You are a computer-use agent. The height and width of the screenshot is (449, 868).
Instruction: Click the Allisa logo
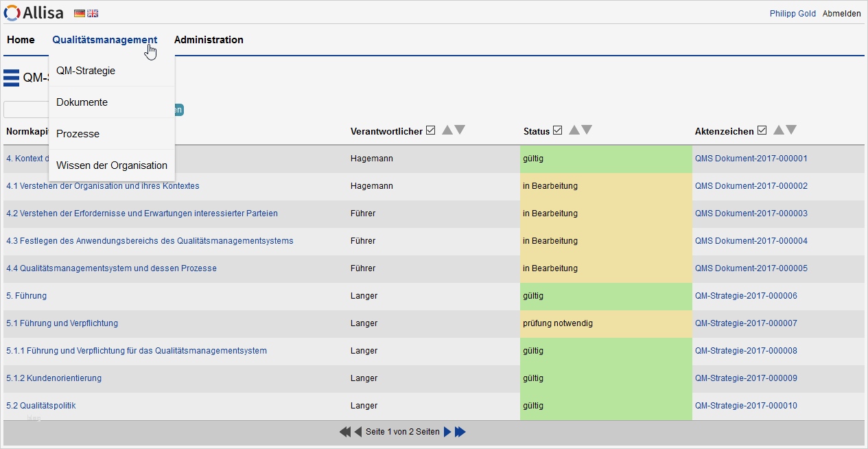pos(34,13)
